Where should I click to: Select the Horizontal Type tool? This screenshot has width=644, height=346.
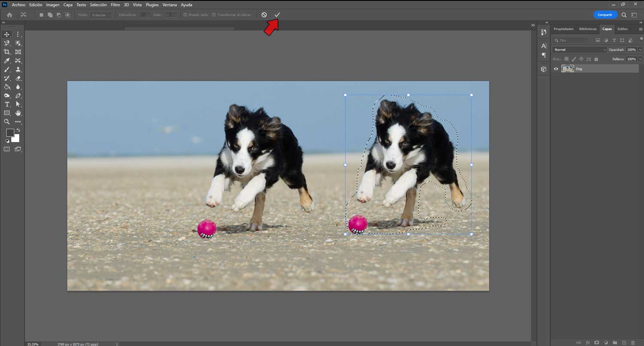point(7,104)
